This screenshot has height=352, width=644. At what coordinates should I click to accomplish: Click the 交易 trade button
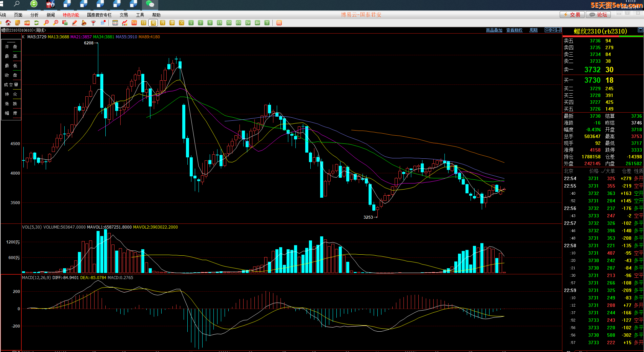click(x=572, y=15)
